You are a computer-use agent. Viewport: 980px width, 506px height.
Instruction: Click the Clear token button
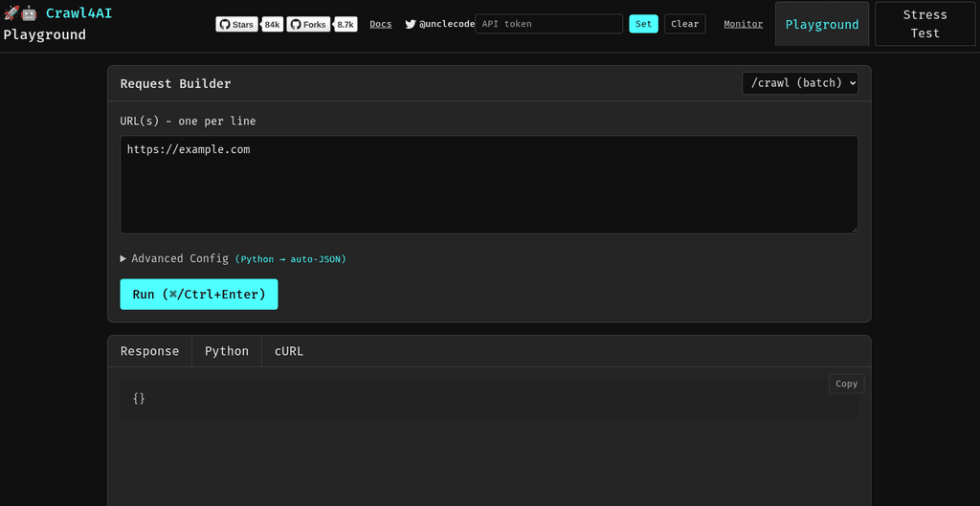(x=685, y=24)
